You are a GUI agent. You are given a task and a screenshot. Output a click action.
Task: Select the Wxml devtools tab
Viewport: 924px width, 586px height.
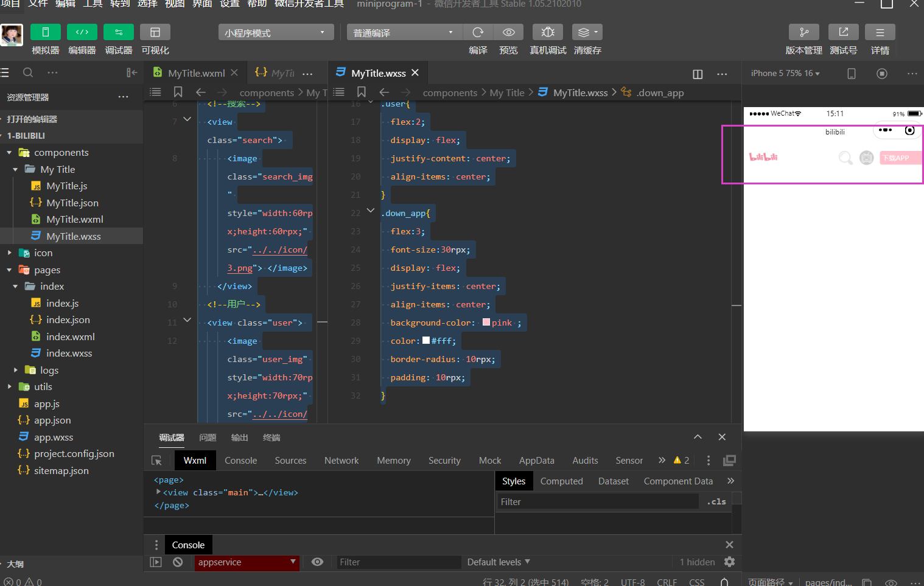click(195, 461)
